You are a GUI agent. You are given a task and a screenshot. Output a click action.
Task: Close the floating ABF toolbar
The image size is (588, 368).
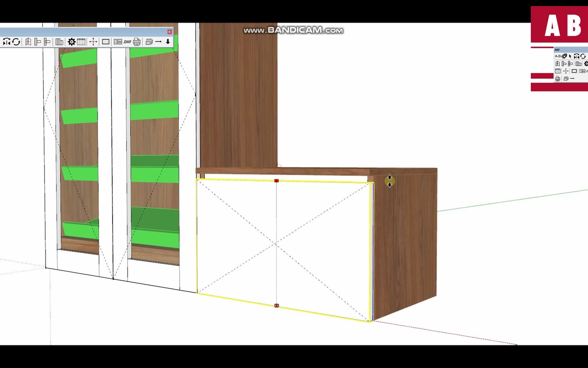[x=169, y=32]
